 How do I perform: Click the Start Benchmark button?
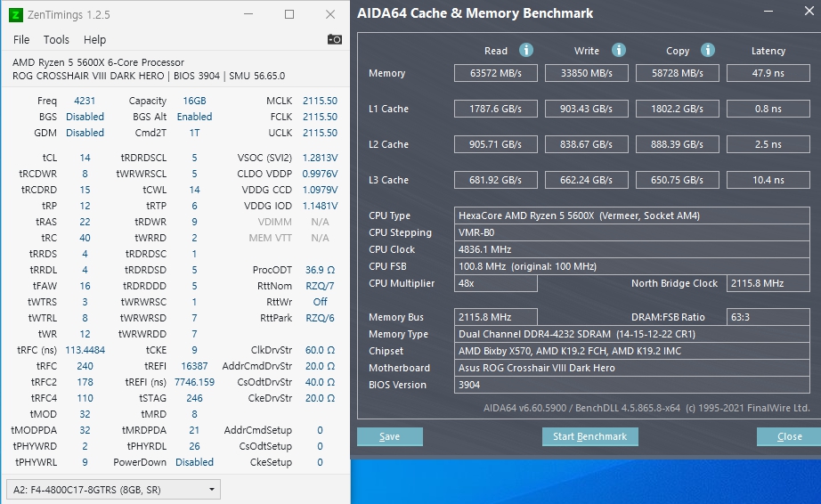[x=589, y=436]
